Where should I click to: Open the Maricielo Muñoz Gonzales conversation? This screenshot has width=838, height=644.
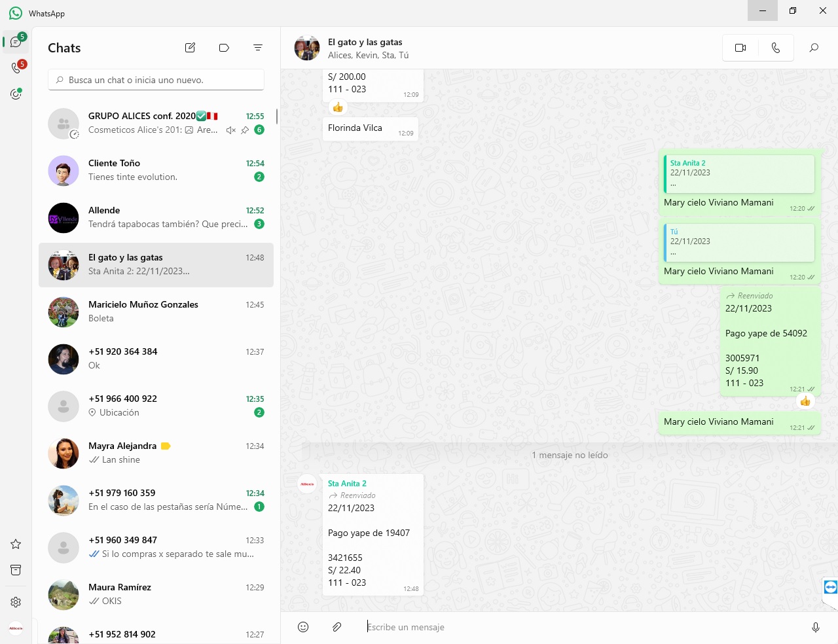(156, 312)
